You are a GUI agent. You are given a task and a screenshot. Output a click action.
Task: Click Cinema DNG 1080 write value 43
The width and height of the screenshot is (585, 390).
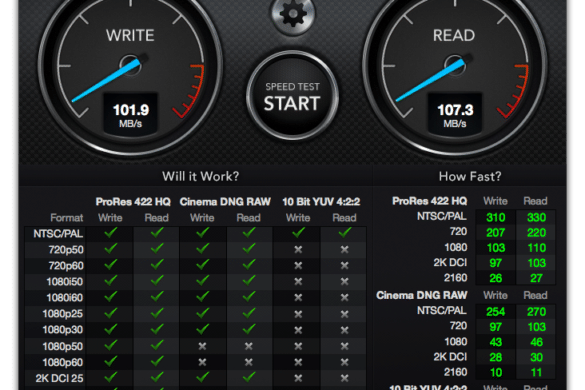495,342
